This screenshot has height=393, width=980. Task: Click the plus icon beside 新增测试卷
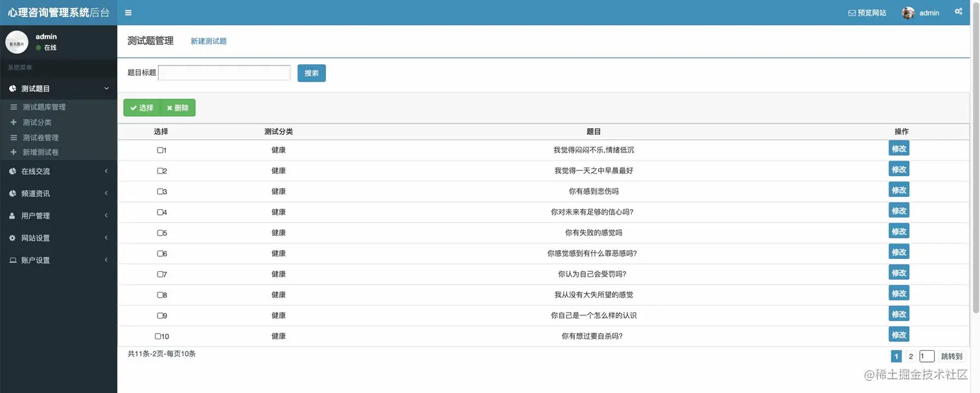pyautogui.click(x=14, y=152)
